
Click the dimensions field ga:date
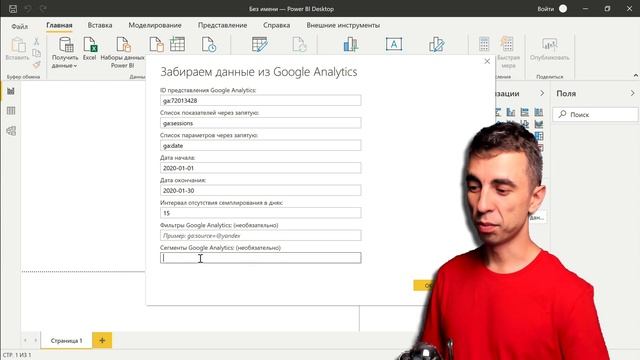tap(260, 145)
